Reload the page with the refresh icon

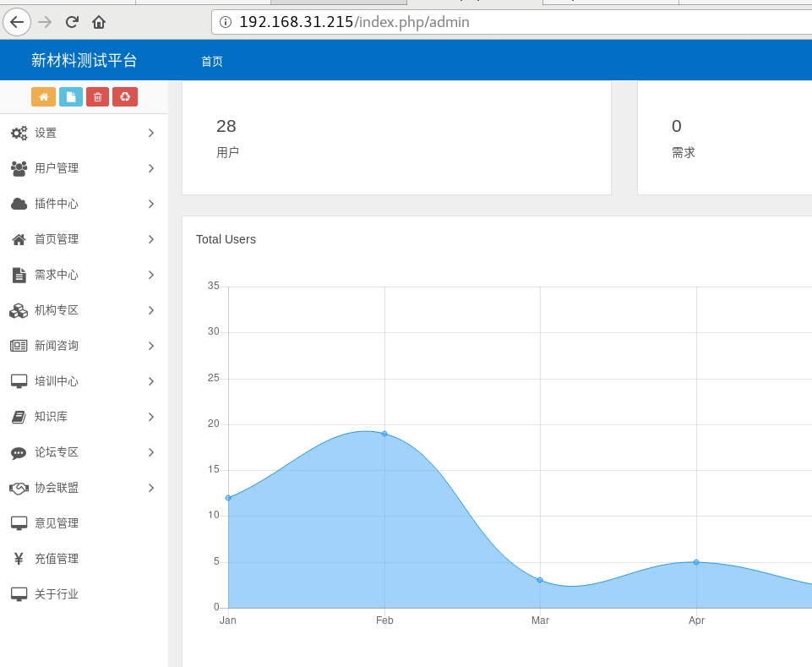[72, 22]
